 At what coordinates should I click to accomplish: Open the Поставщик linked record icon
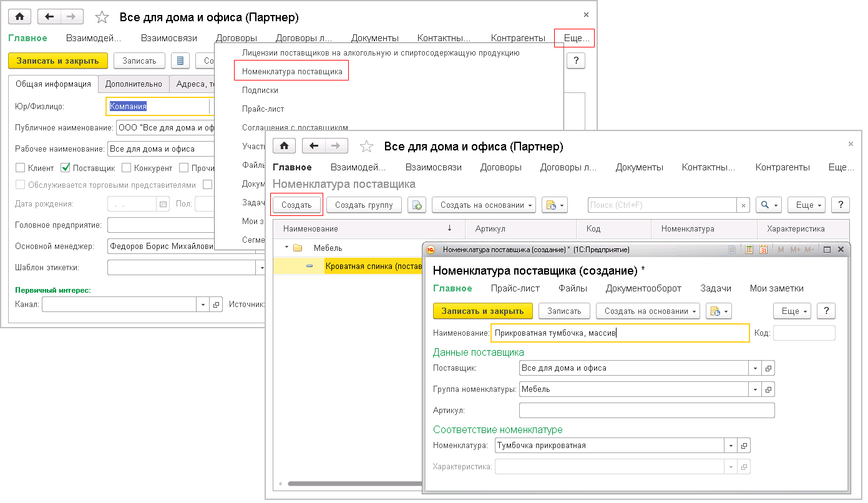tap(768, 368)
